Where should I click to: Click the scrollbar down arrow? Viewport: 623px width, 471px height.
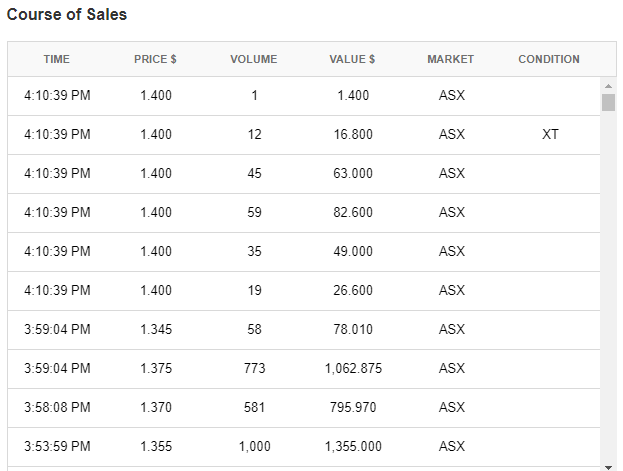click(x=608, y=465)
